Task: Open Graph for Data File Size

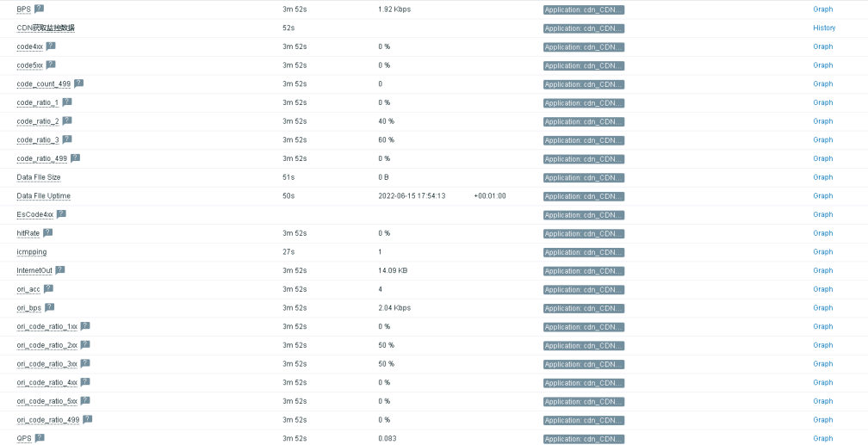Action: tap(822, 177)
